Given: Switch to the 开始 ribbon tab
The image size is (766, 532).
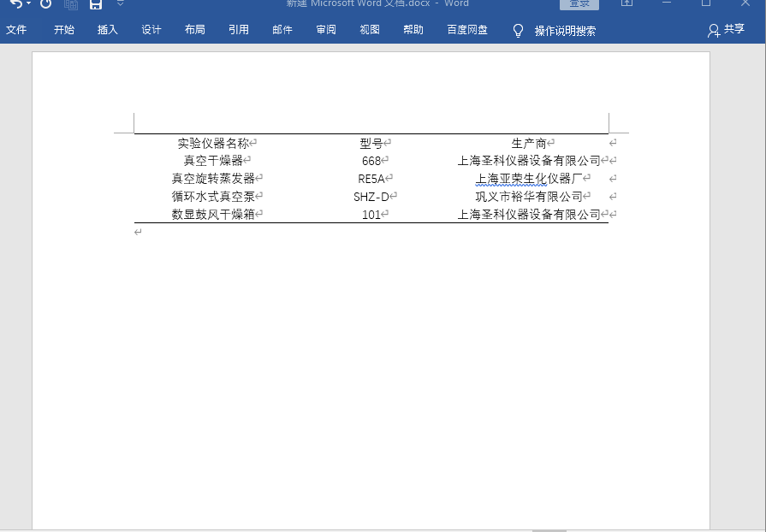Looking at the screenshot, I should pos(64,30).
